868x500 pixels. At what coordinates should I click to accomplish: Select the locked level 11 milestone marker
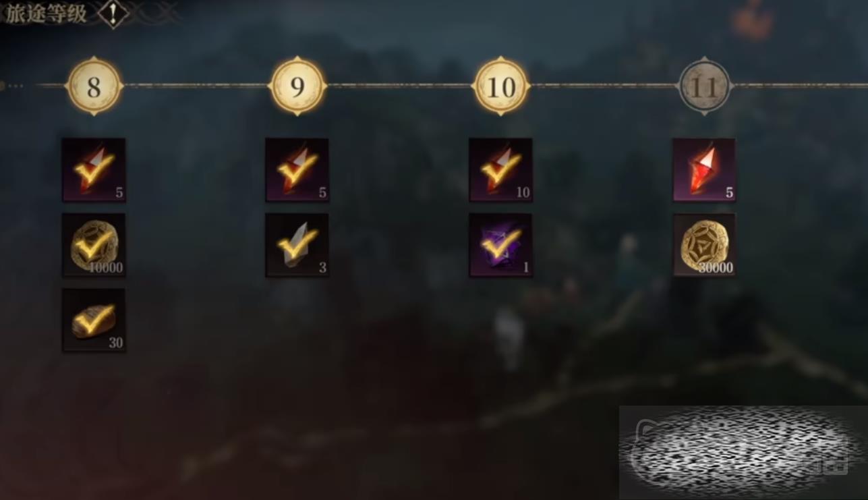(704, 86)
